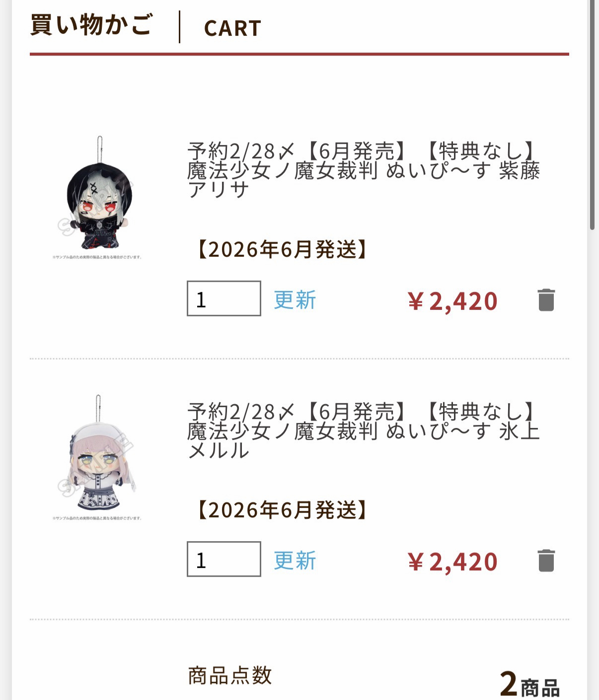The image size is (599, 700).
Task: Remove 氷上メルル using its trash can icon
Action: pos(546,560)
